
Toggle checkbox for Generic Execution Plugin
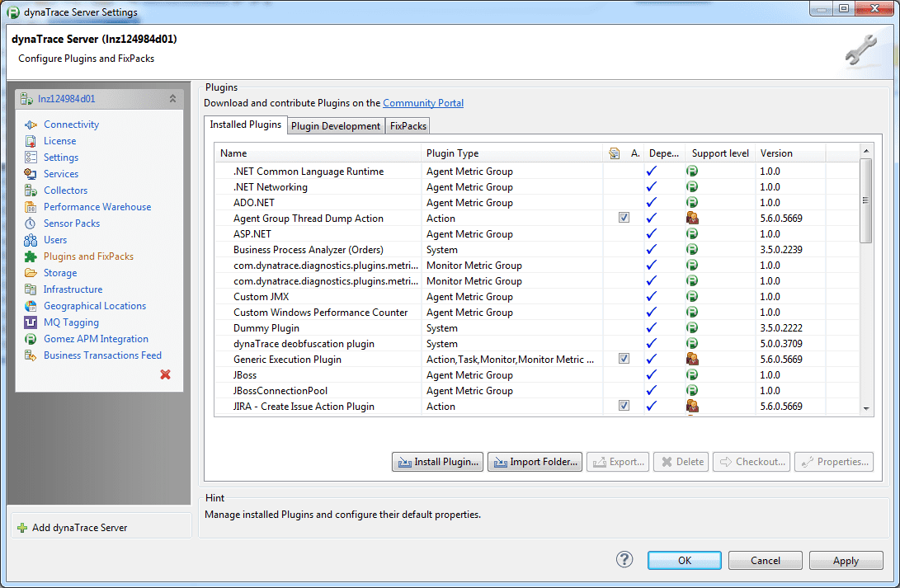(x=624, y=359)
